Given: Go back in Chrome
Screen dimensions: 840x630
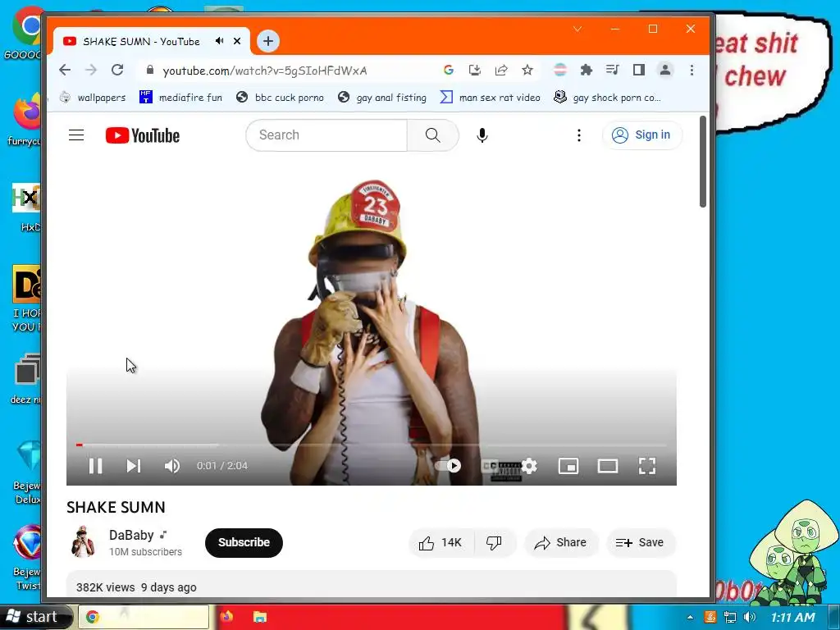Looking at the screenshot, I should point(65,71).
